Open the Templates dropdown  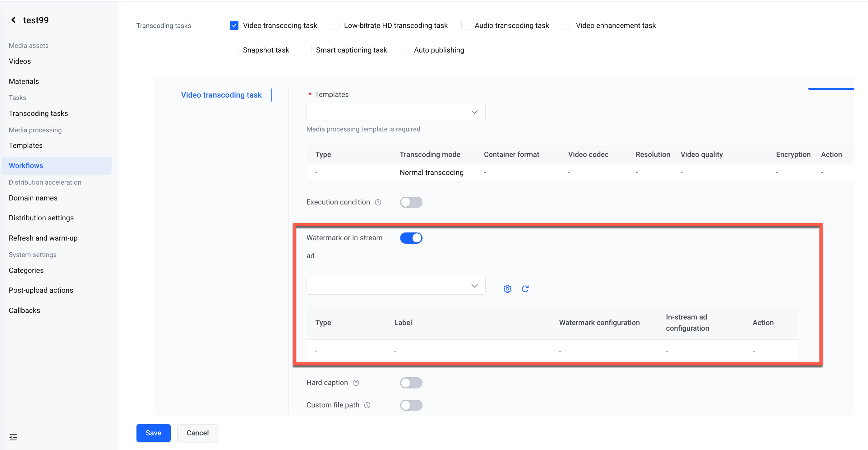click(x=395, y=112)
